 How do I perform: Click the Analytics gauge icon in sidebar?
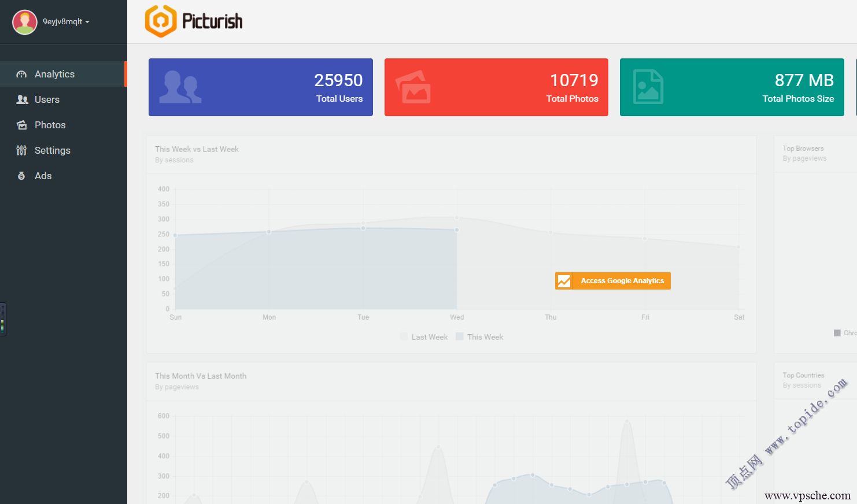pos(21,74)
